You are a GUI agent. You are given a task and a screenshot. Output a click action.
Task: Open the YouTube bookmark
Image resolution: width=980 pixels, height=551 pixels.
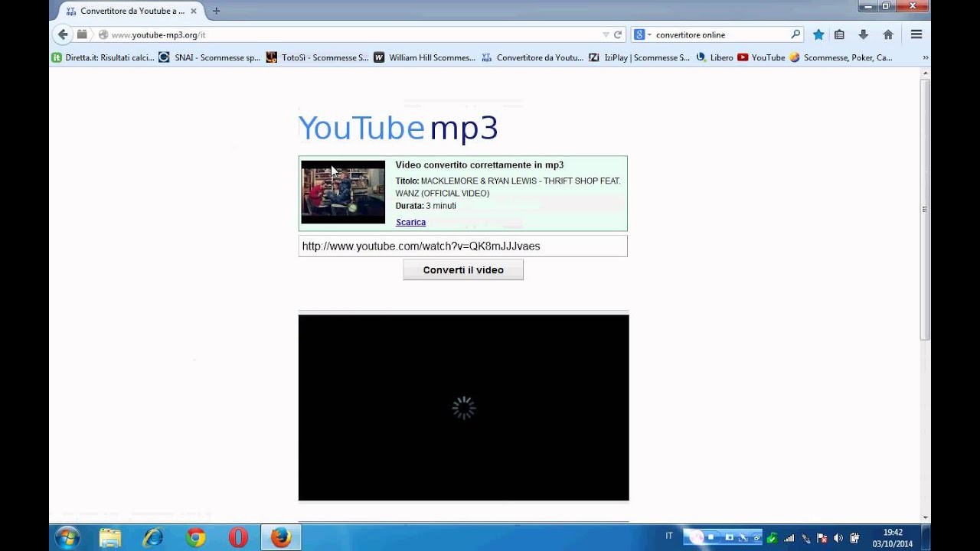click(x=762, y=57)
